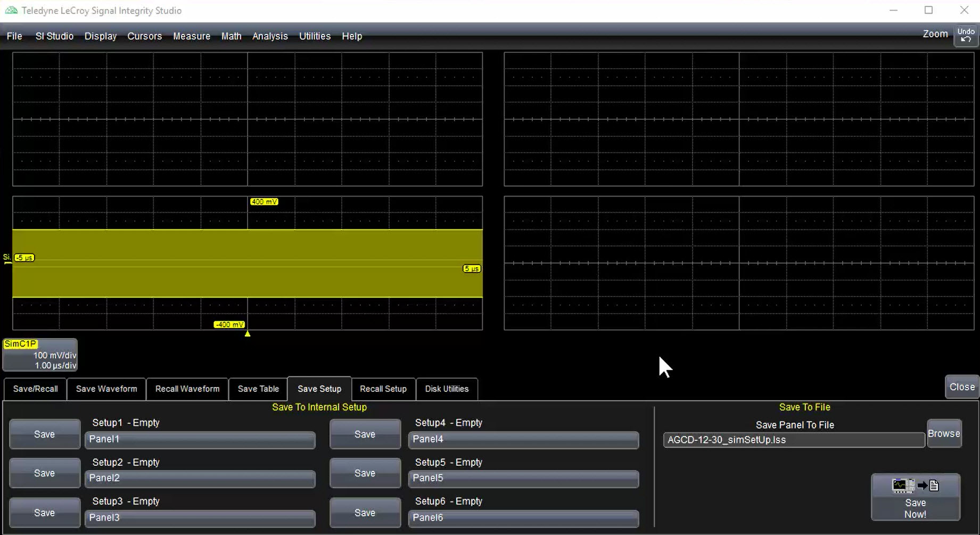Click the yellow SimC1P waveform trace

(x=248, y=263)
